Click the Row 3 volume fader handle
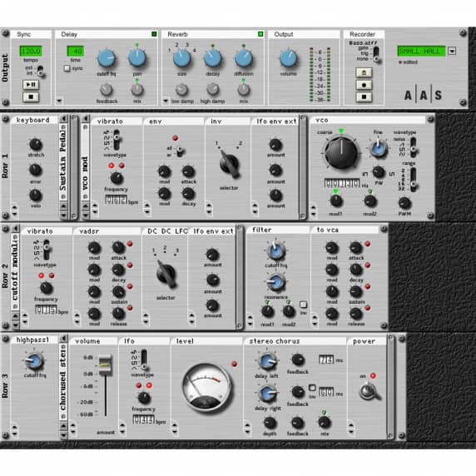Screen dimensions: 476x476 [x=106, y=364]
